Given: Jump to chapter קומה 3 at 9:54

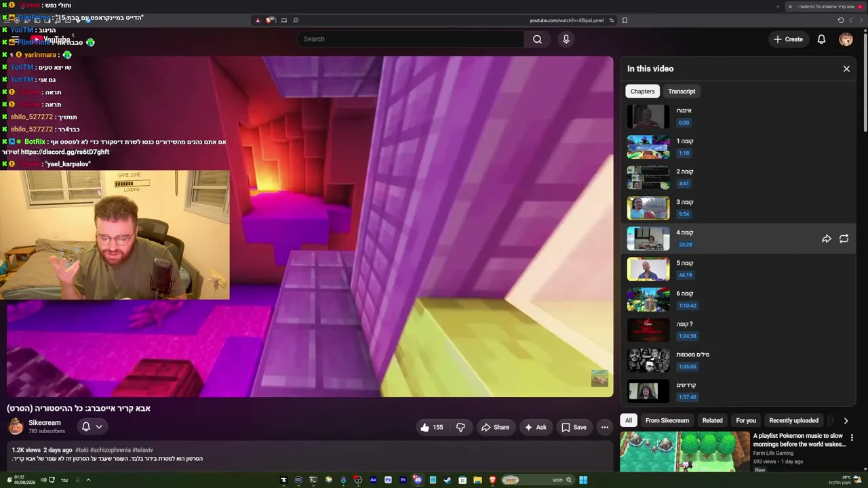Looking at the screenshot, I should tap(739, 208).
